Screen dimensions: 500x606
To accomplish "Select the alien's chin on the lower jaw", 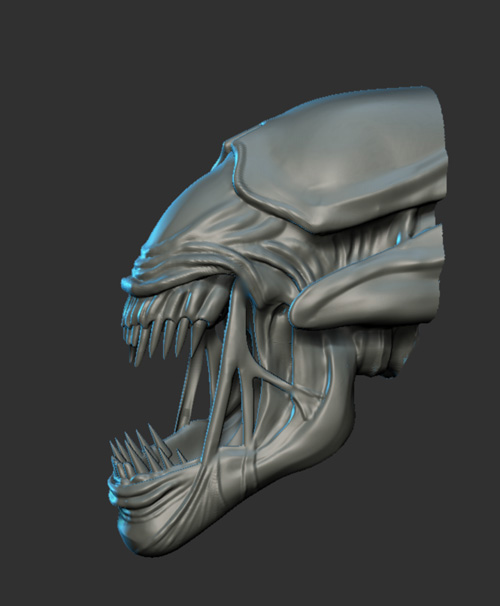I will (x=133, y=535).
